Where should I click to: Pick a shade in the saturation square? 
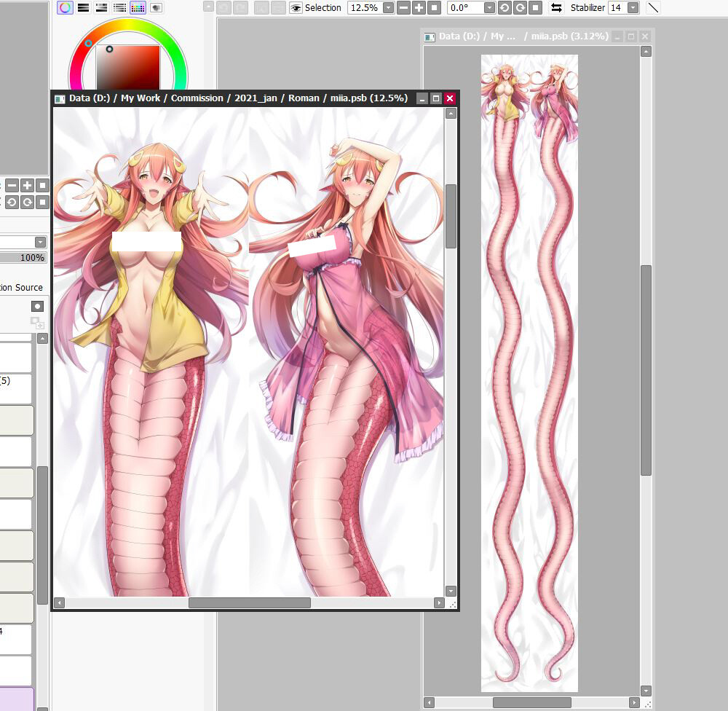coord(128,67)
